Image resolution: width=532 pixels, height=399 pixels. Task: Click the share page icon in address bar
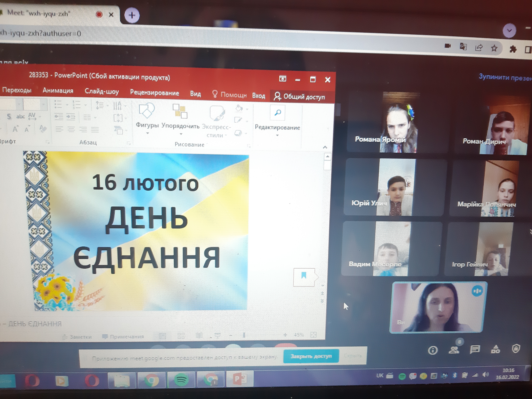[479, 48]
